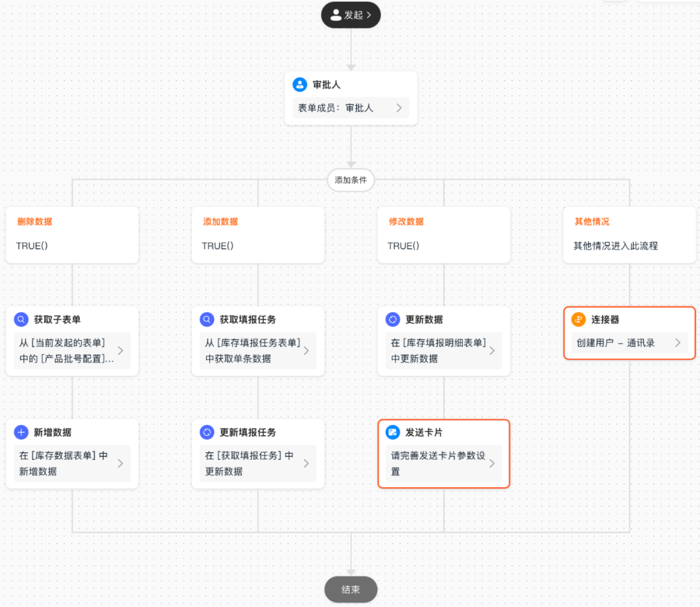Viewport: 700px width, 607px height.
Task: Expand chevron in 新增数据 node
Action: pos(121,463)
